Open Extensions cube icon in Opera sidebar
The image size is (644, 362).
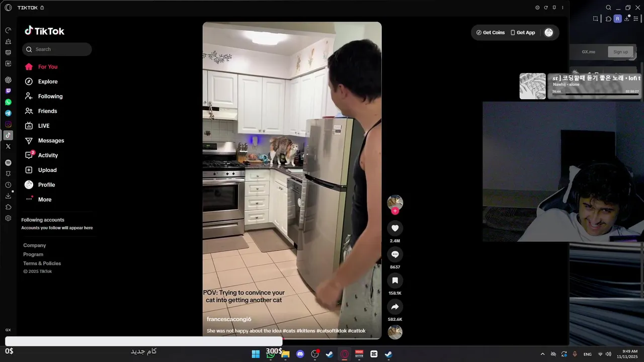(8, 207)
